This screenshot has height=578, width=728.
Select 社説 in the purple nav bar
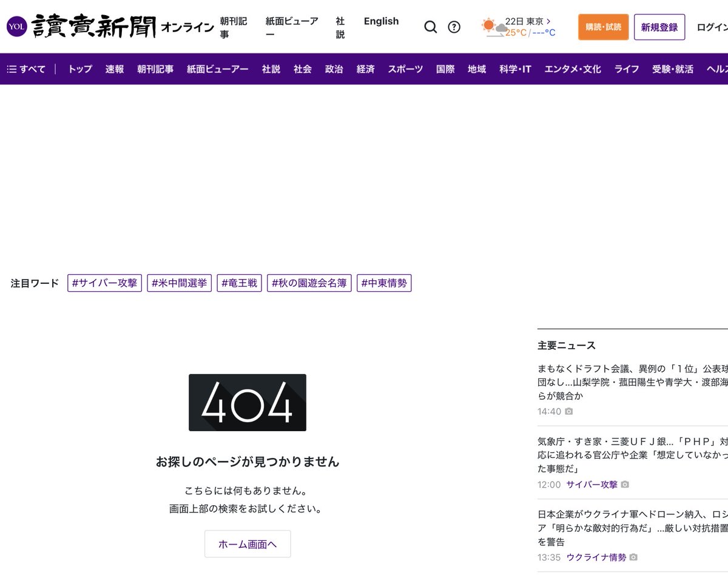coord(271,69)
